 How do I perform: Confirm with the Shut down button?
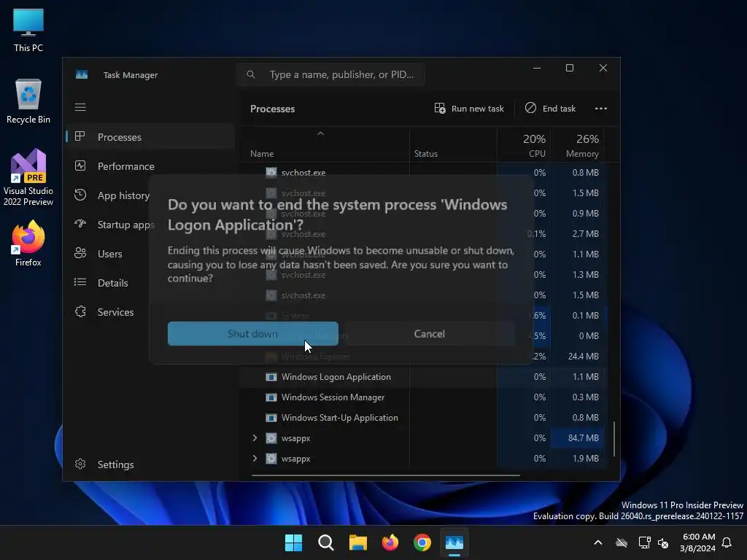(252, 334)
